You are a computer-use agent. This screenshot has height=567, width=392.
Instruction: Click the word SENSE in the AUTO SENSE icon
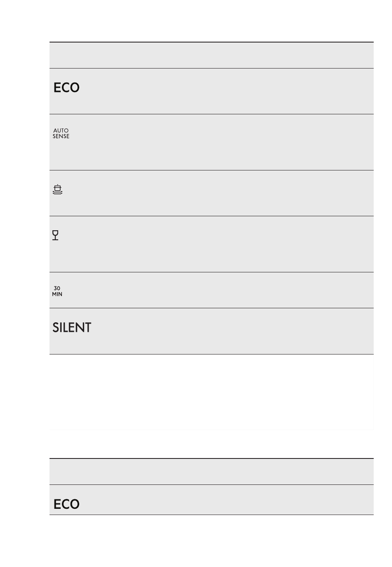pyautogui.click(x=61, y=136)
